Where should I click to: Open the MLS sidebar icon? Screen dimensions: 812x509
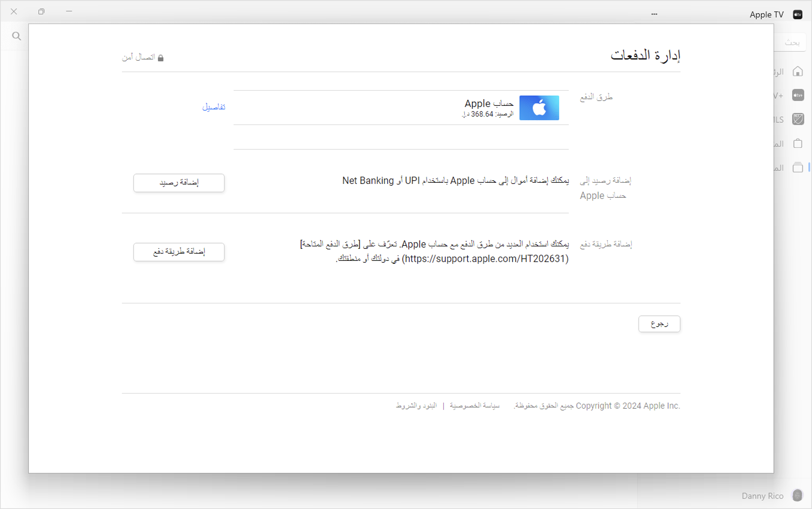click(798, 119)
